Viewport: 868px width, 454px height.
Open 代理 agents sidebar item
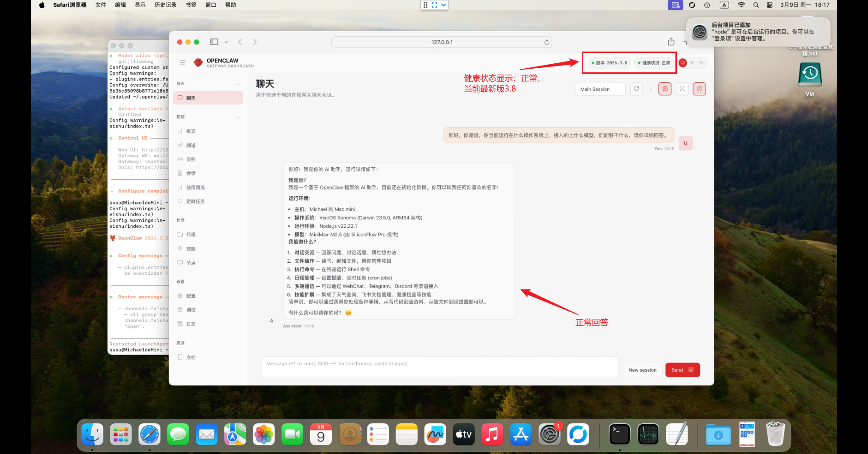click(208, 234)
